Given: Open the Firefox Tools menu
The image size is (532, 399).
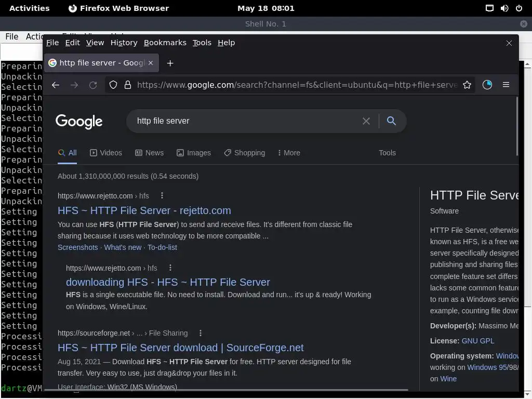Looking at the screenshot, I should (x=202, y=43).
